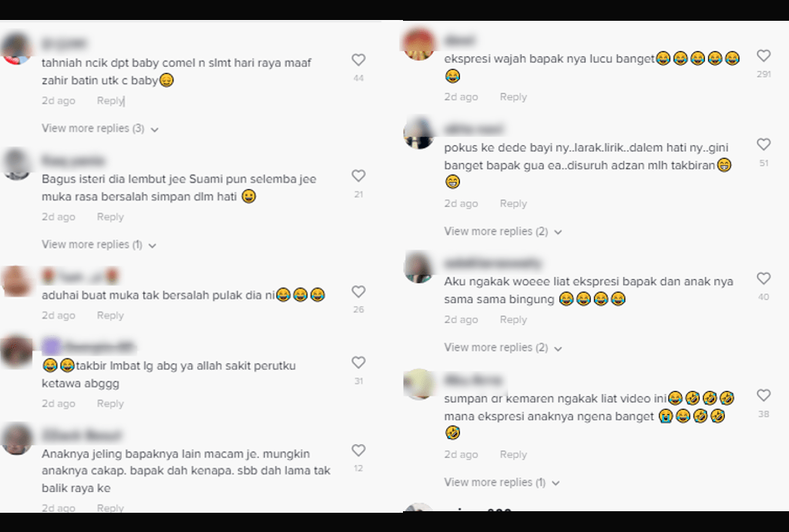This screenshot has height=532, width=789.
Task: Show replies under 'sumpah dr kemaren' comment
Action: coord(502,482)
